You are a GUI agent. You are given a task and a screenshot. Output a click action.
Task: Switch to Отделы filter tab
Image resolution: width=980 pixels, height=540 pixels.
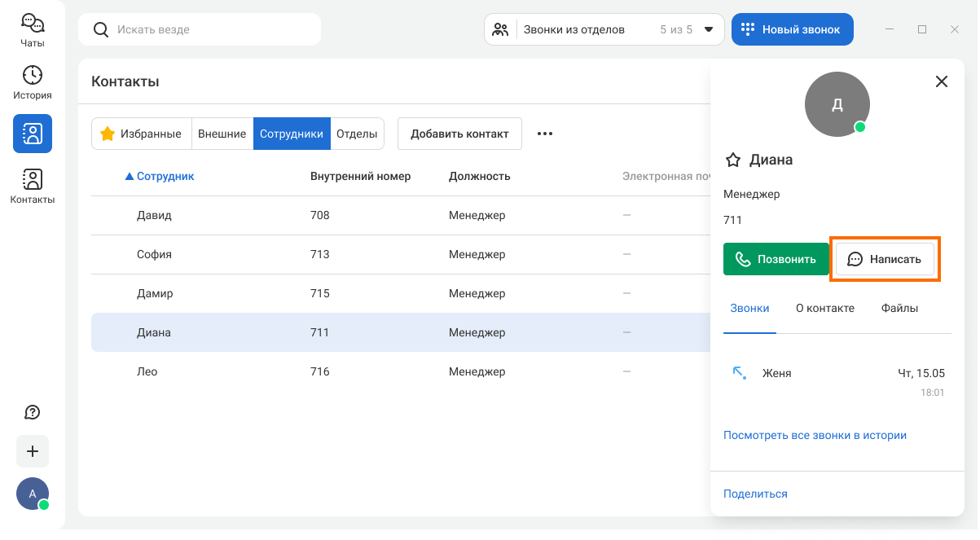(357, 134)
